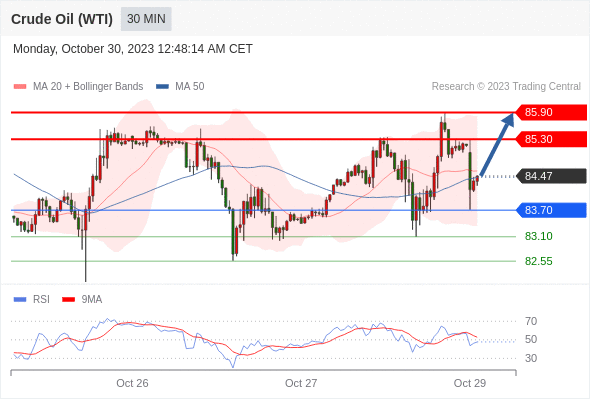Click the Oct 29 date axis label
This screenshot has width=590, height=400.
(470, 383)
